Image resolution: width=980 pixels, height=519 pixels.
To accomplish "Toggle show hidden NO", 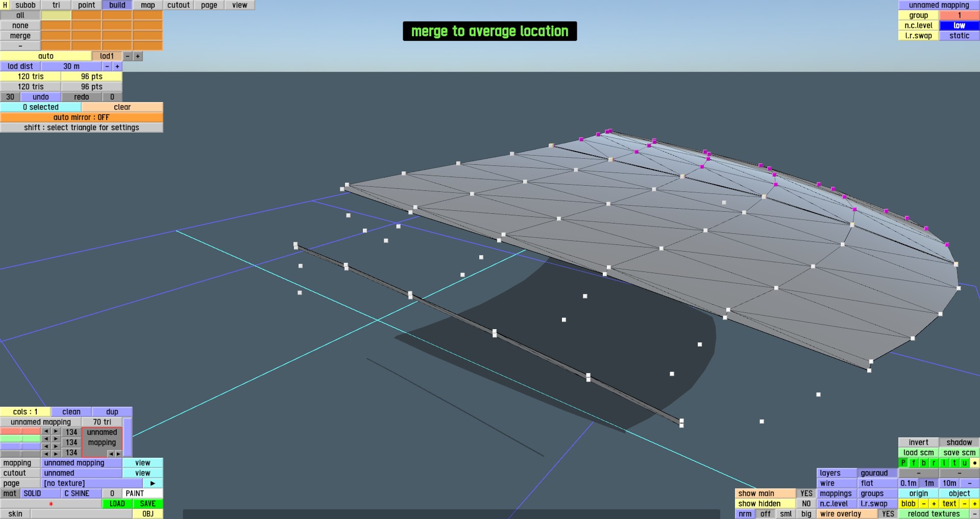I will (x=806, y=504).
